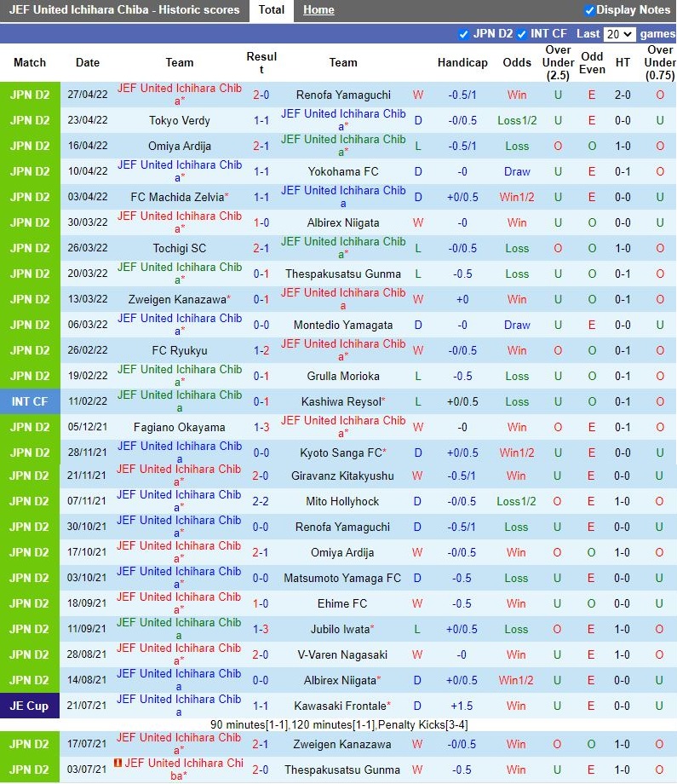Open Kawasaki Frontale team link
677x784 pixels.
coord(341,706)
